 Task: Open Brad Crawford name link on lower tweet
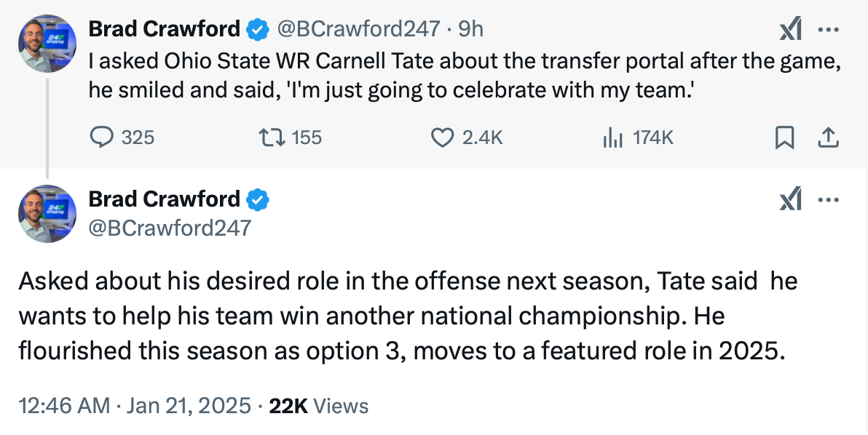[164, 199]
